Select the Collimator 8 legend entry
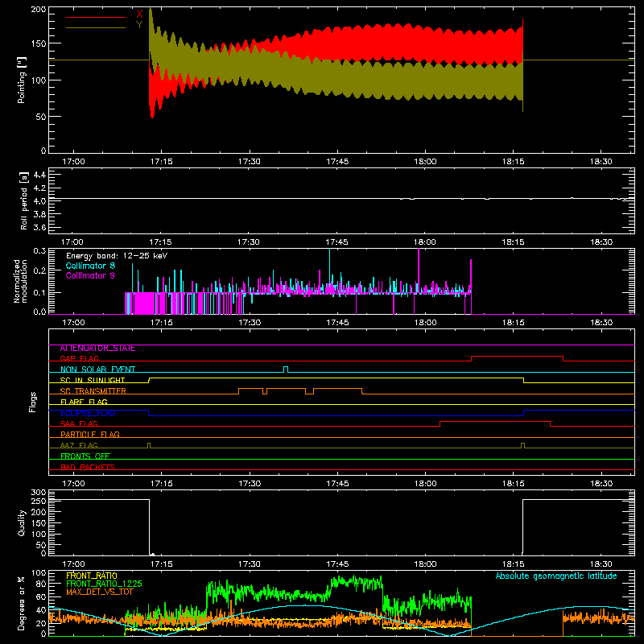Viewport: 644px width, 644px height. (x=90, y=266)
